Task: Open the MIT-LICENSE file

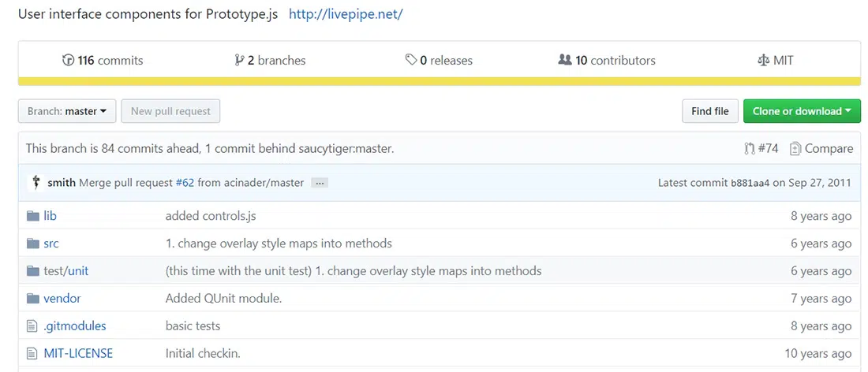Action: [78, 353]
